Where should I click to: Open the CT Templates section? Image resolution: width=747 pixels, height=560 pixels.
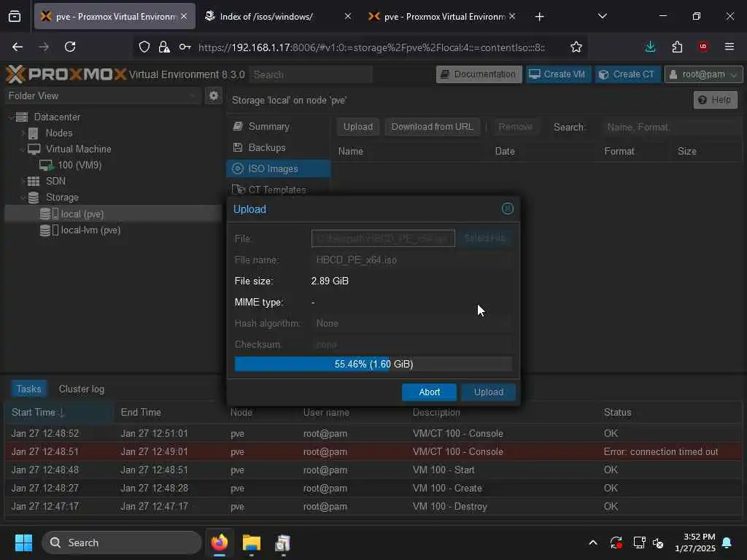pyautogui.click(x=278, y=190)
